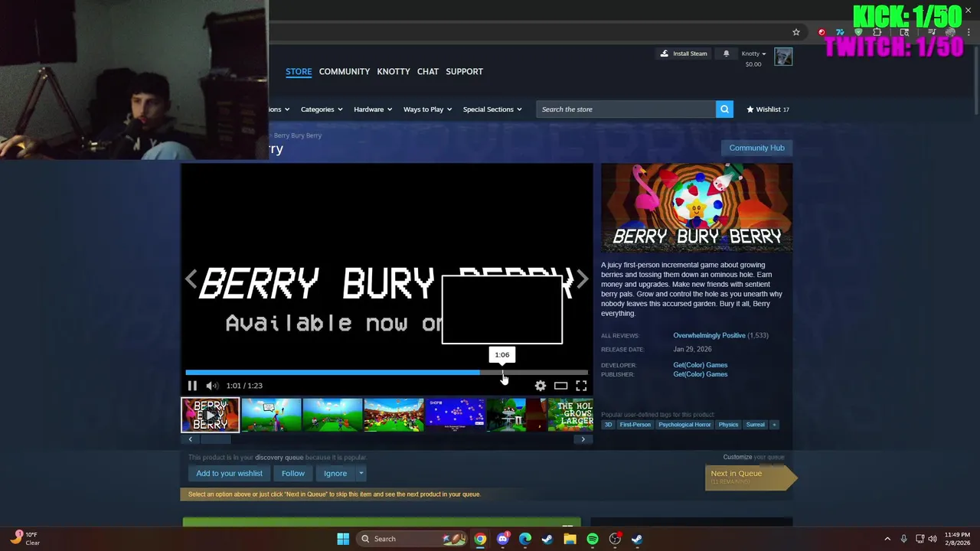Open video settings gear in player
Image resolution: width=980 pixels, height=551 pixels.
pos(541,386)
